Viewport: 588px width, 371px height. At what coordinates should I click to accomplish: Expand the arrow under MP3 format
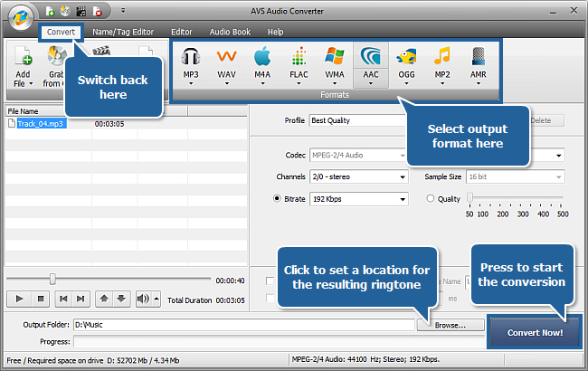191,83
